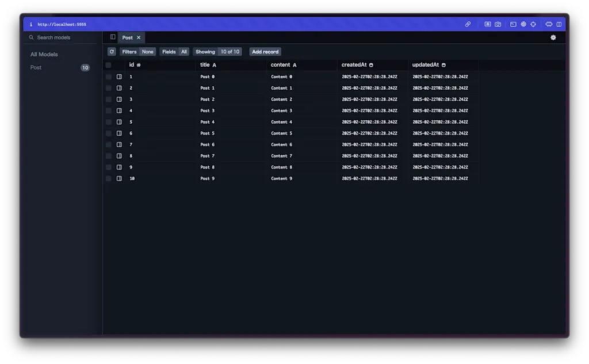Toggle the sidebar panel icon beside Post tab
Image resolution: width=589 pixels, height=364 pixels.
[x=113, y=37]
